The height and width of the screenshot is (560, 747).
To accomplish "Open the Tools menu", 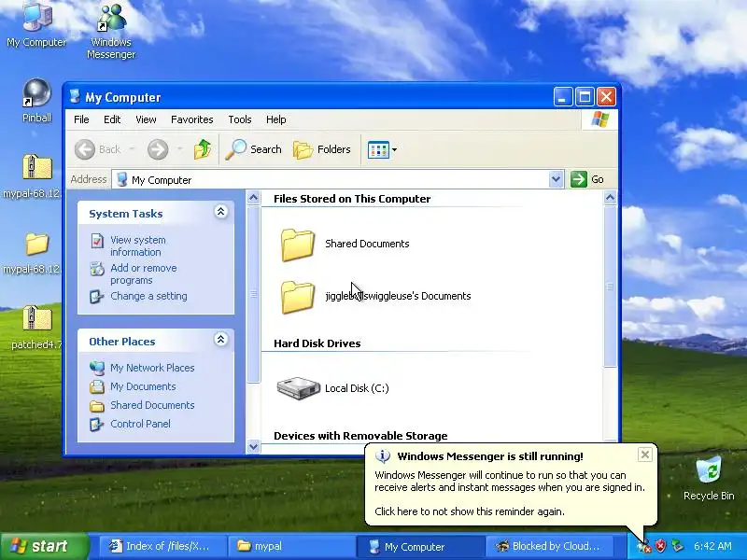I will pos(240,119).
